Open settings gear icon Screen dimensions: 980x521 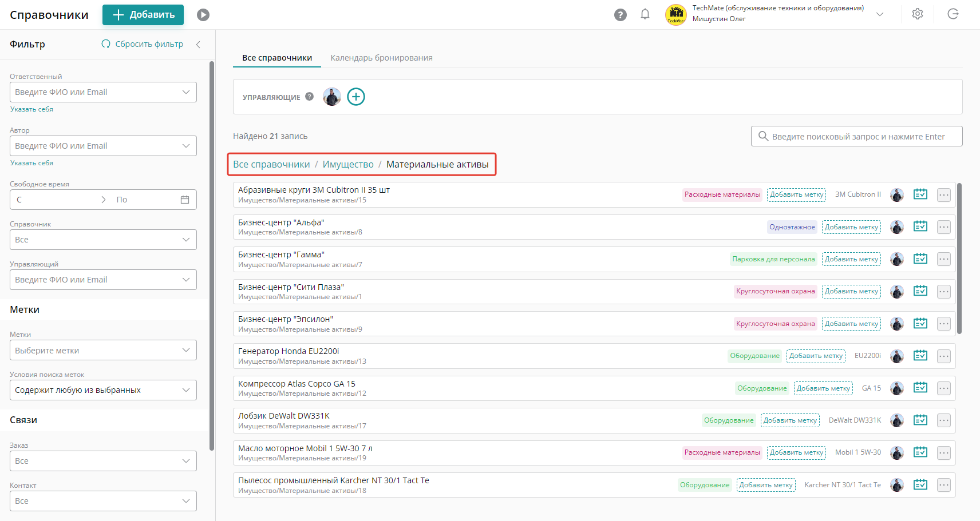(918, 14)
